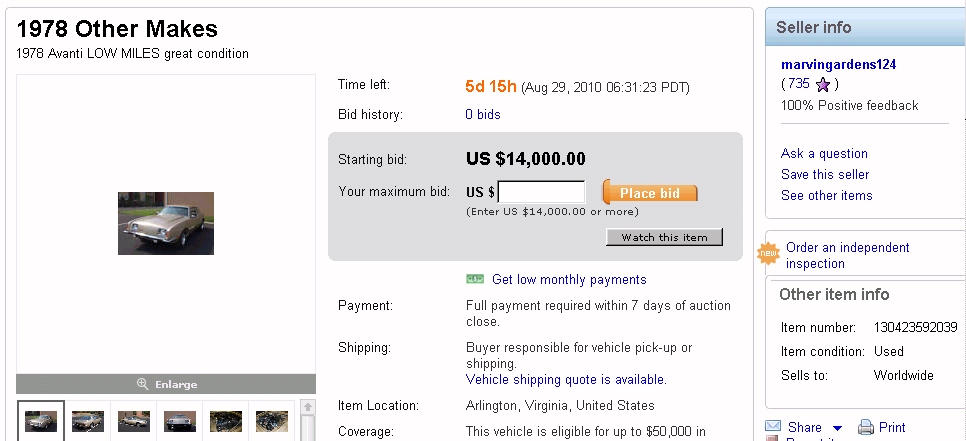Select the second car thumbnail
Viewport: 966px width, 441px height.
(88, 421)
